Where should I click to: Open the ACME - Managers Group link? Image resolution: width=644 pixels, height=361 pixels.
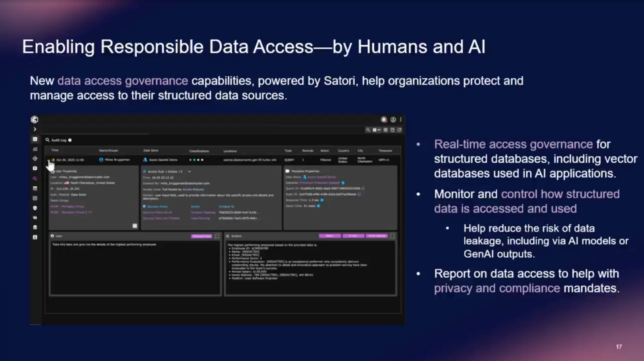coord(67,206)
